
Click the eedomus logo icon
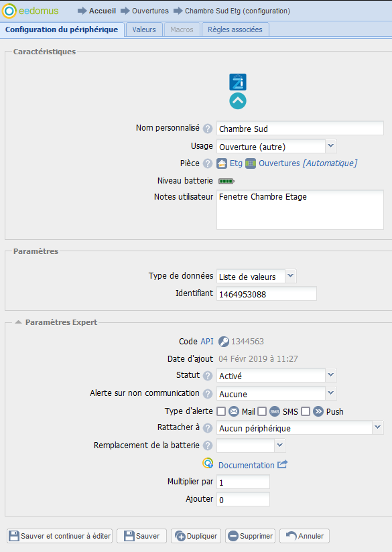pos(9,11)
